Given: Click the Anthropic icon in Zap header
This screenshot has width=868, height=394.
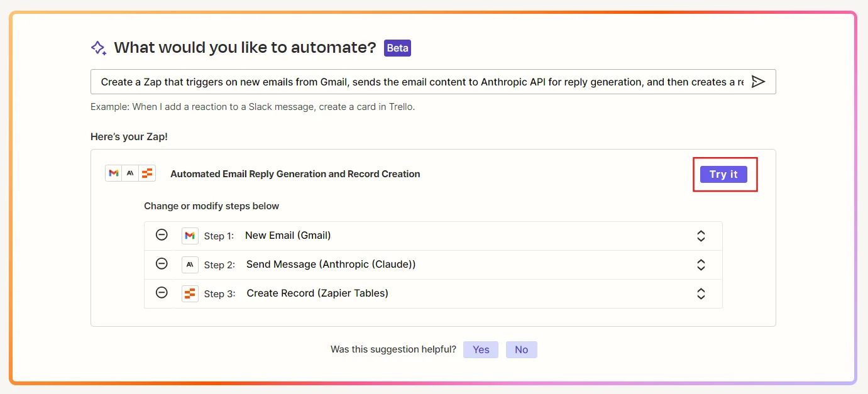Looking at the screenshot, I should 130,173.
